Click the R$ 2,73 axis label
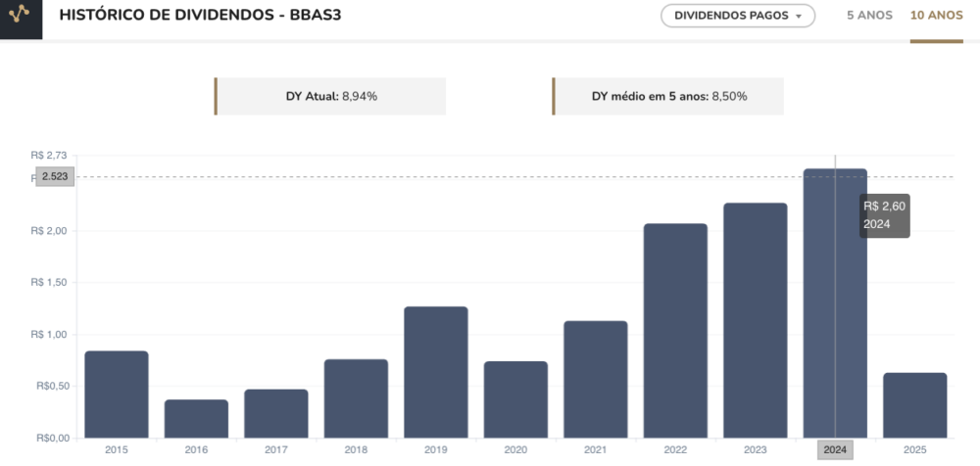 49,155
